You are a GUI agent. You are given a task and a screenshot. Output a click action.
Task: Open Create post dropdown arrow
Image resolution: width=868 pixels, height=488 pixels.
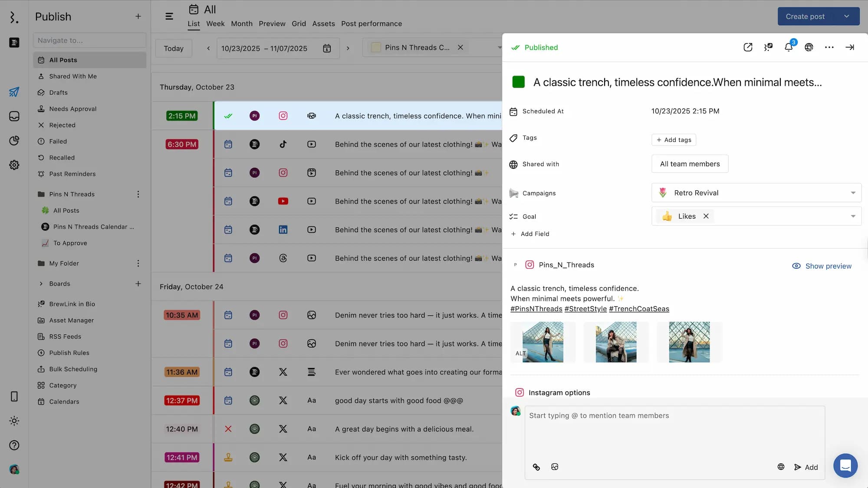tap(846, 16)
